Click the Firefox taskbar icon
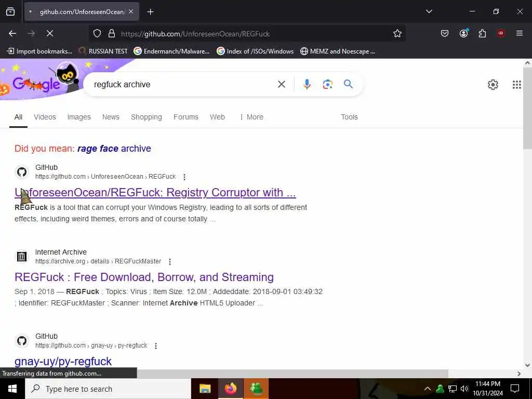Screen dimensions: 532x399 click(231, 389)
